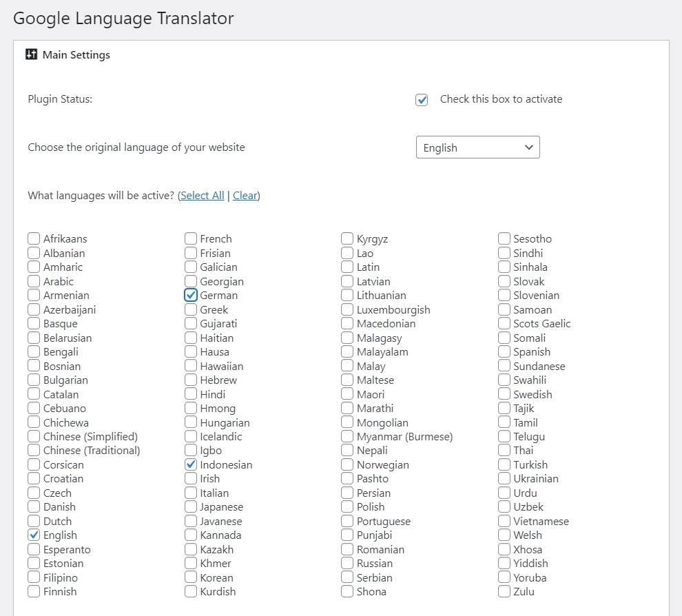The width and height of the screenshot is (682, 616).
Task: Tick the Norwegian checkbox
Action: click(347, 464)
